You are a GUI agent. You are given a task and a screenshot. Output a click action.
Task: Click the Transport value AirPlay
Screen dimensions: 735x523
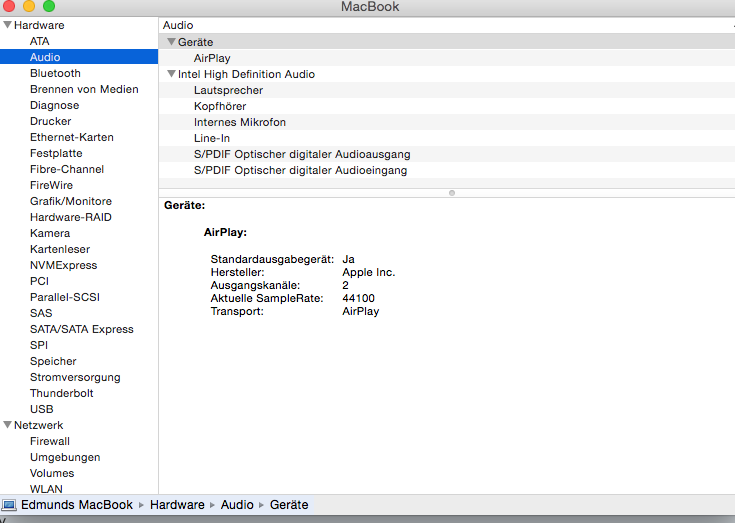coord(360,311)
